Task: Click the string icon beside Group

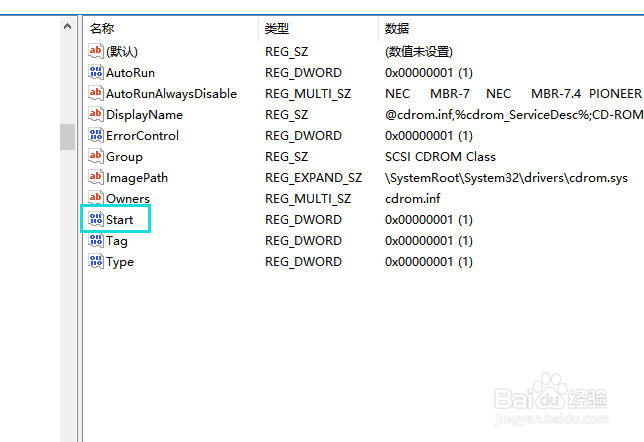Action: (x=96, y=156)
